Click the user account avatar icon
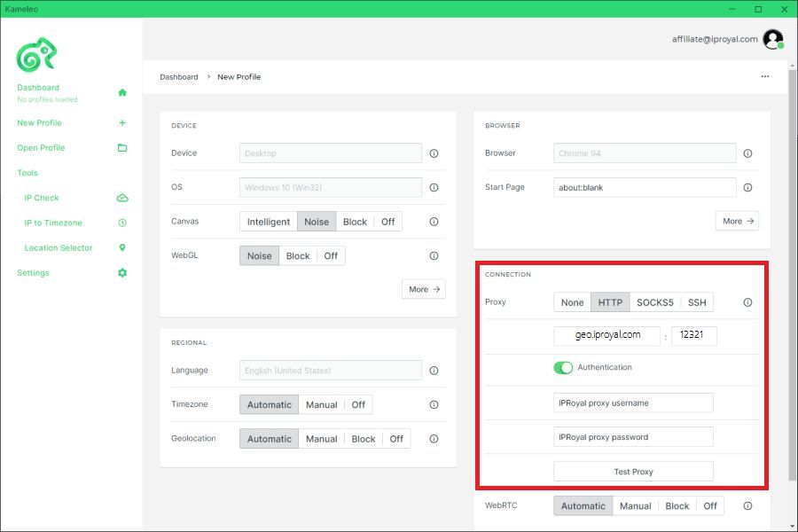 tap(772, 39)
